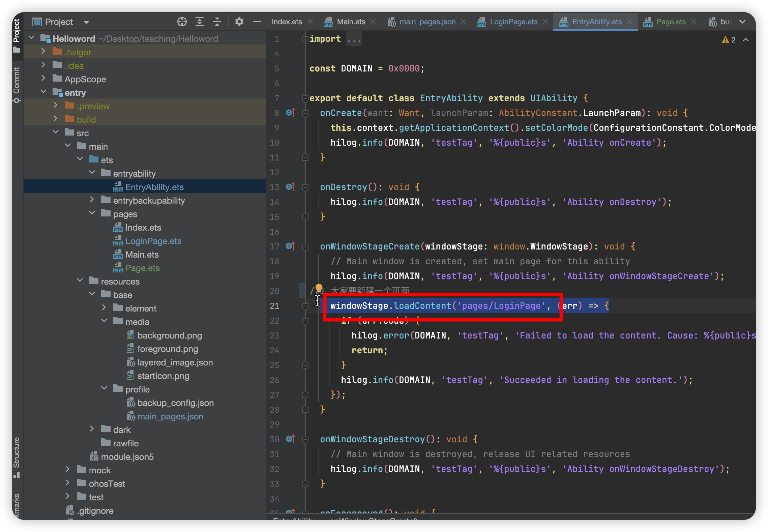This screenshot has width=768, height=532.
Task: Open main_pages.json in the project tree
Action: pos(170,416)
